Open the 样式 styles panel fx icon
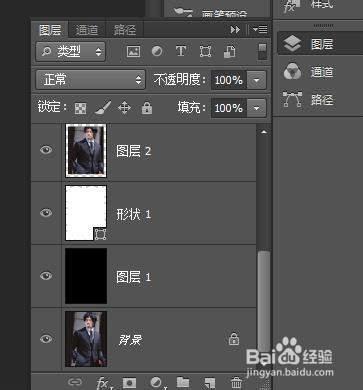This screenshot has height=390, width=363. pyautogui.click(x=292, y=6)
